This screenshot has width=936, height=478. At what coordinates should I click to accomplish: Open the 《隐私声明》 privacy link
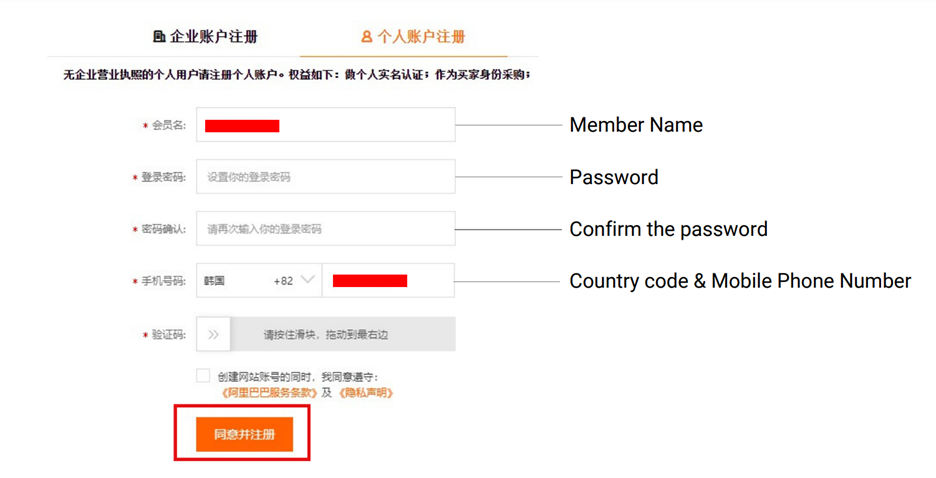point(365,393)
